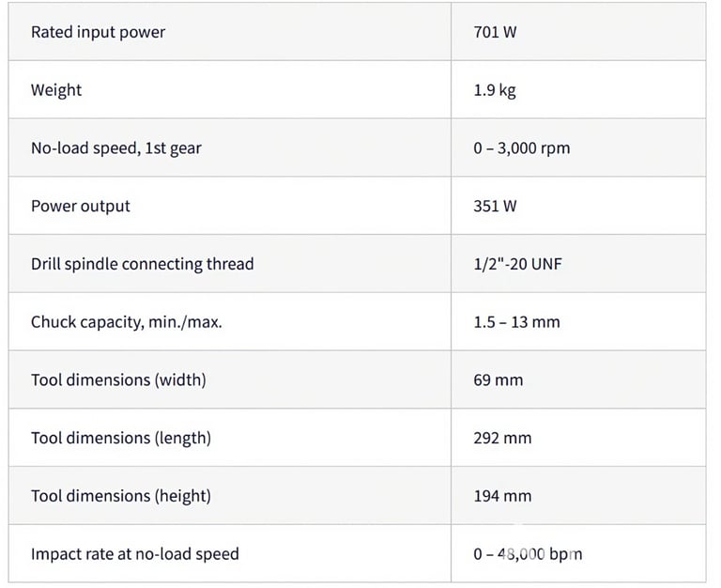The width and height of the screenshot is (721, 588).
Task: Select the 0 – 3,000 rpm value
Action: pos(522,148)
